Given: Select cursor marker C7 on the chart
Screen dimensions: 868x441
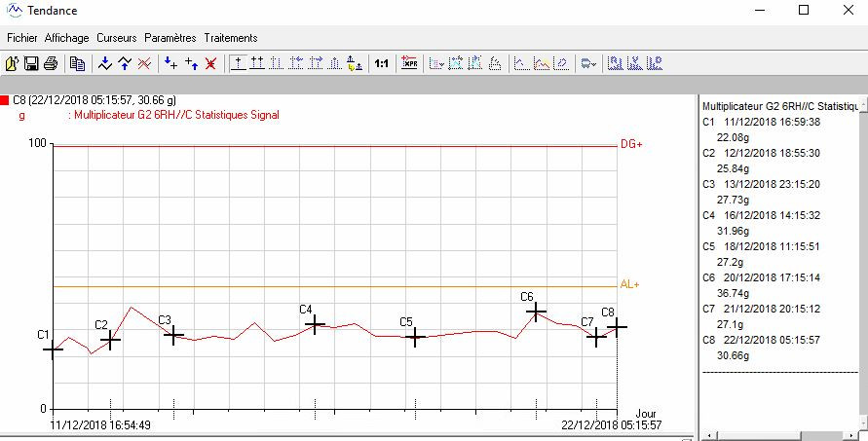Looking at the screenshot, I should pyautogui.click(x=596, y=337).
